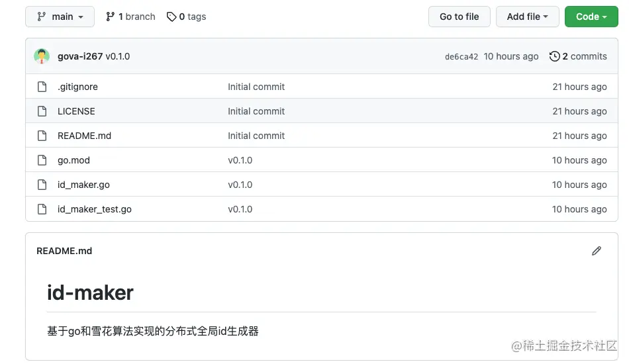Click 21 hours ago in LICENSE row
Viewport: 629px width, 364px height.
click(x=579, y=111)
